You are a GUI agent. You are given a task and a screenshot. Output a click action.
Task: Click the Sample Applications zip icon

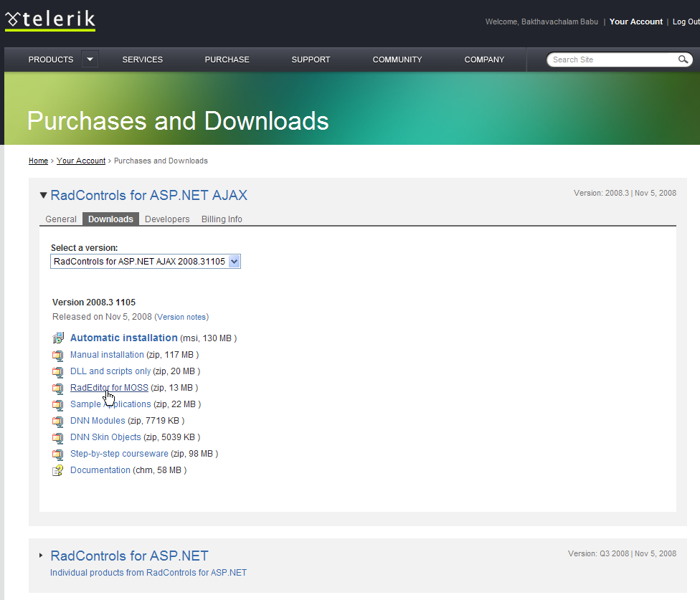point(58,404)
